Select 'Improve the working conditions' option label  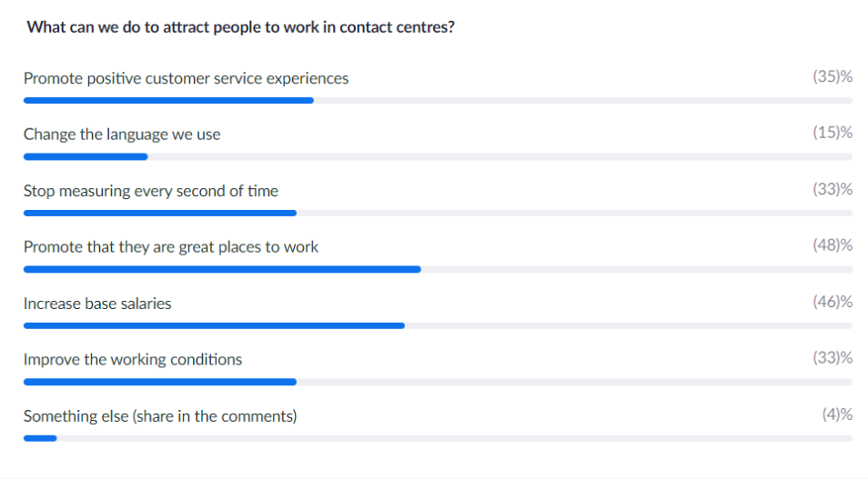(132, 360)
